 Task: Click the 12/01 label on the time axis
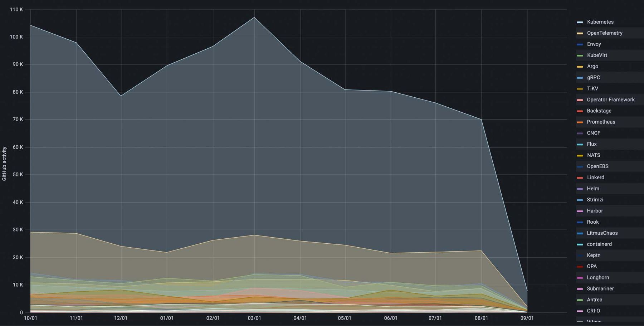tap(121, 318)
